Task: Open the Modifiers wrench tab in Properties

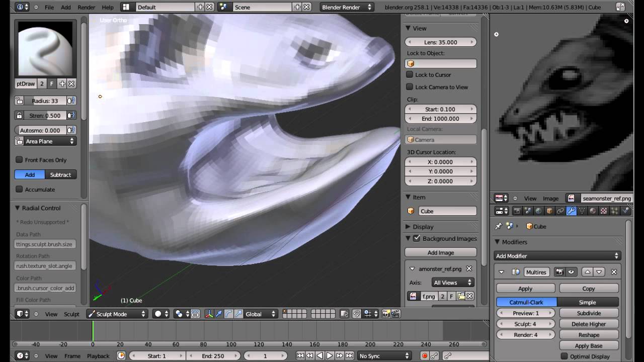Action: coord(571,211)
